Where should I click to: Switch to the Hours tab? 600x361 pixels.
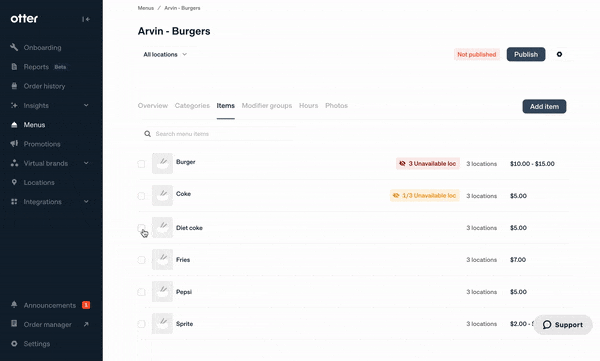308,106
